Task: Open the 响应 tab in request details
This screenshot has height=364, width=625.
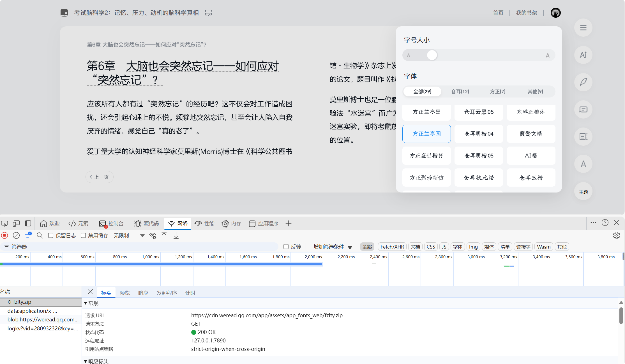Action: [143, 293]
